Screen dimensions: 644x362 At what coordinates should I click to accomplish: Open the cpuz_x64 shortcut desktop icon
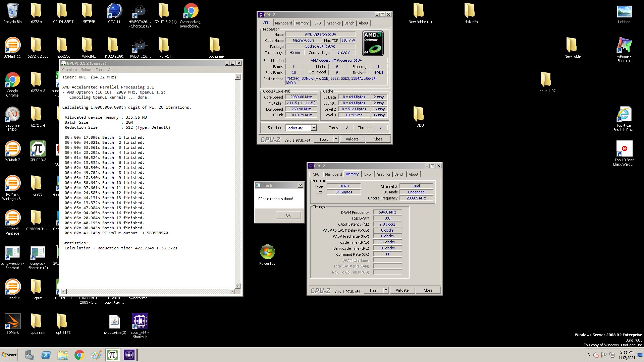point(140,326)
